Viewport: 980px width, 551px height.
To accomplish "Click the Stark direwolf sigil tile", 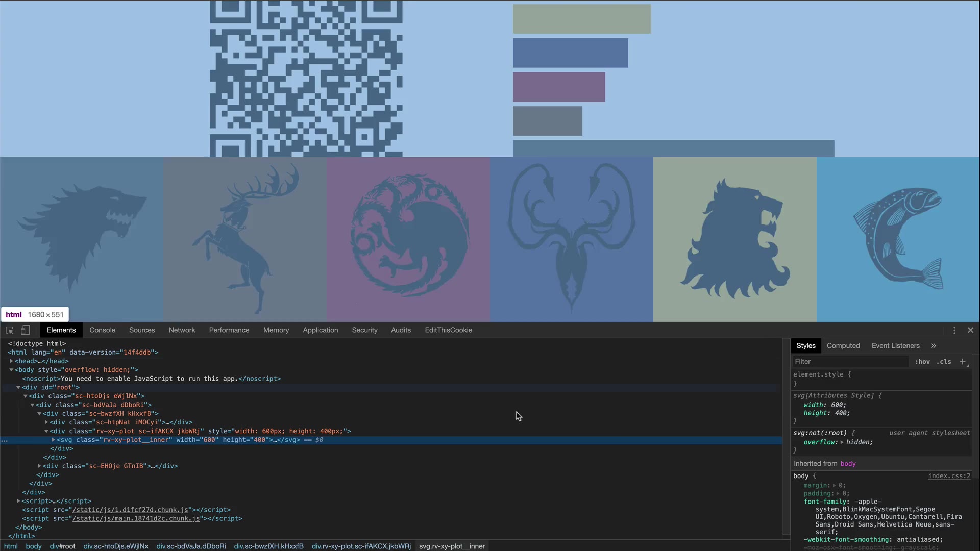I will (x=82, y=239).
